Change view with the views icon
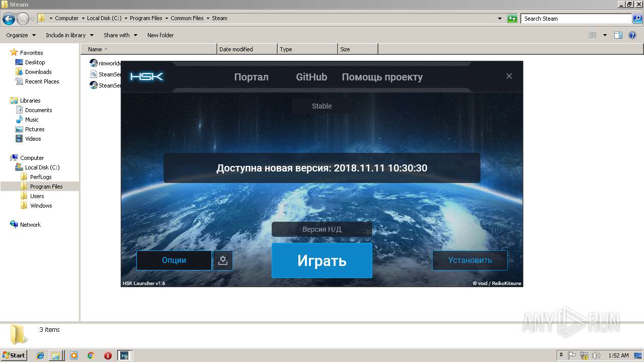The image size is (644, 362). point(593,35)
